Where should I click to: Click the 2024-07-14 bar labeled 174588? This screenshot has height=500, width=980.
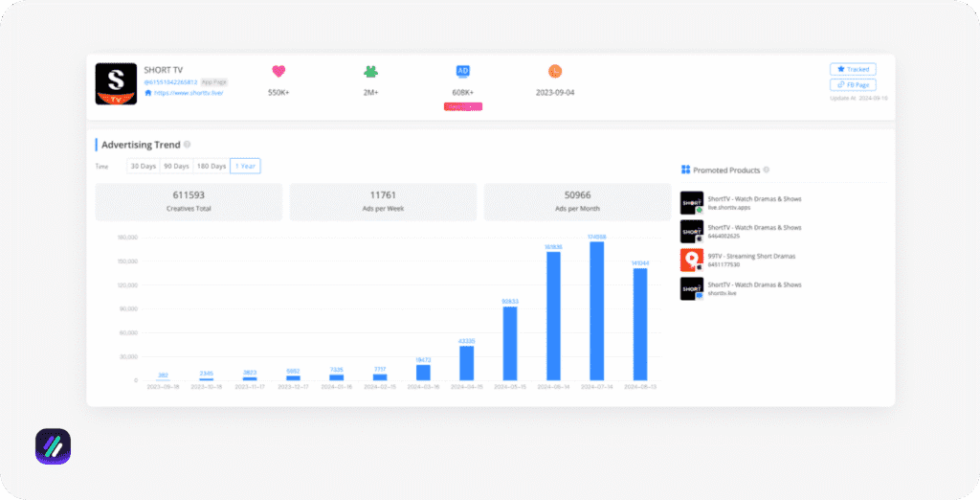pyautogui.click(x=597, y=311)
